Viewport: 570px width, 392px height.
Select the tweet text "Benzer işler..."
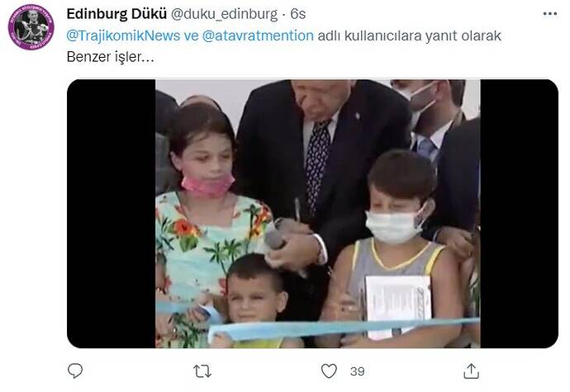click(111, 57)
